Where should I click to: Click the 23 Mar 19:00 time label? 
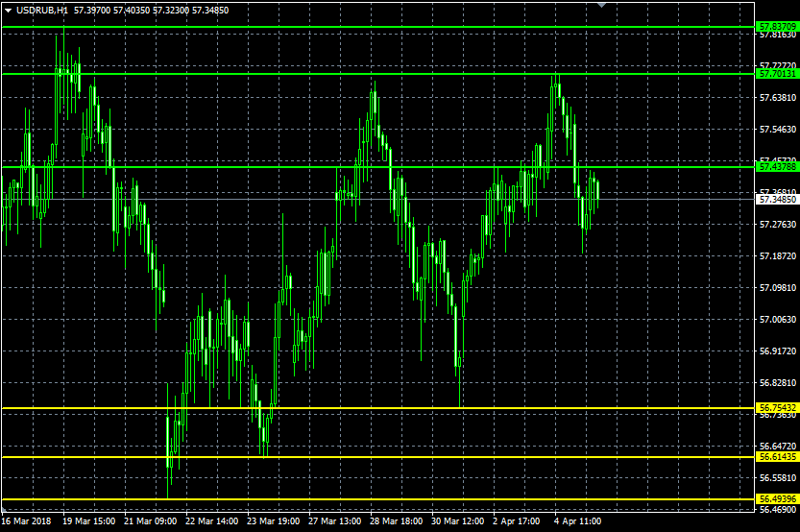[273, 520]
